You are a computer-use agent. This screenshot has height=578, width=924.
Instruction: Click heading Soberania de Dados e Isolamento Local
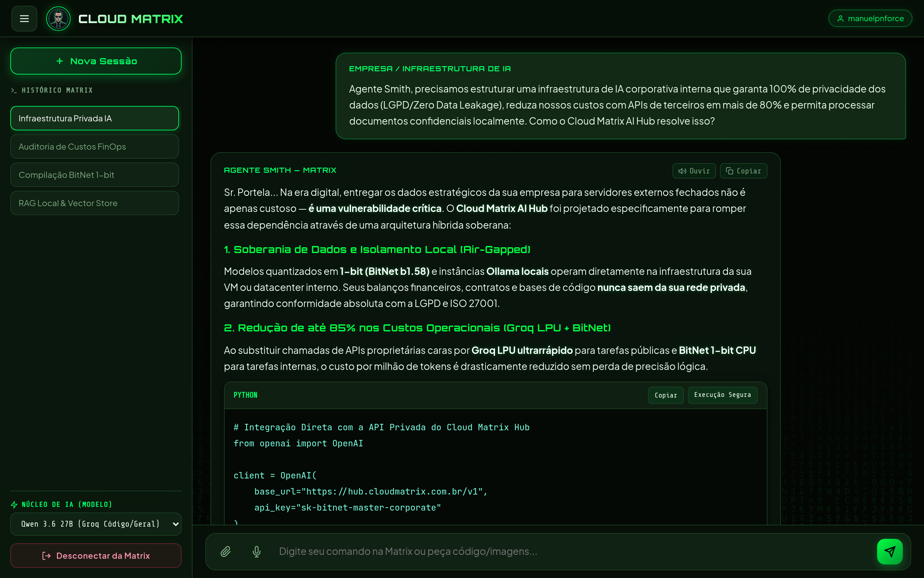pyautogui.click(x=377, y=250)
